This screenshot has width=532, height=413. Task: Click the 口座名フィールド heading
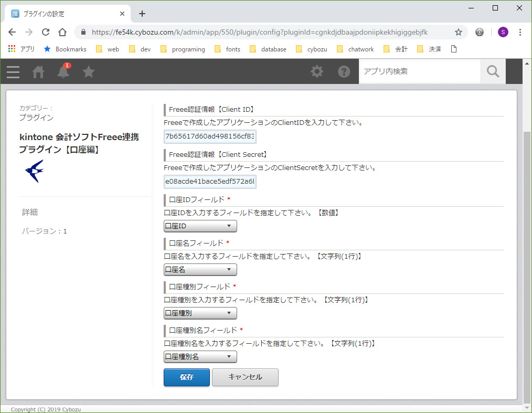click(x=196, y=243)
